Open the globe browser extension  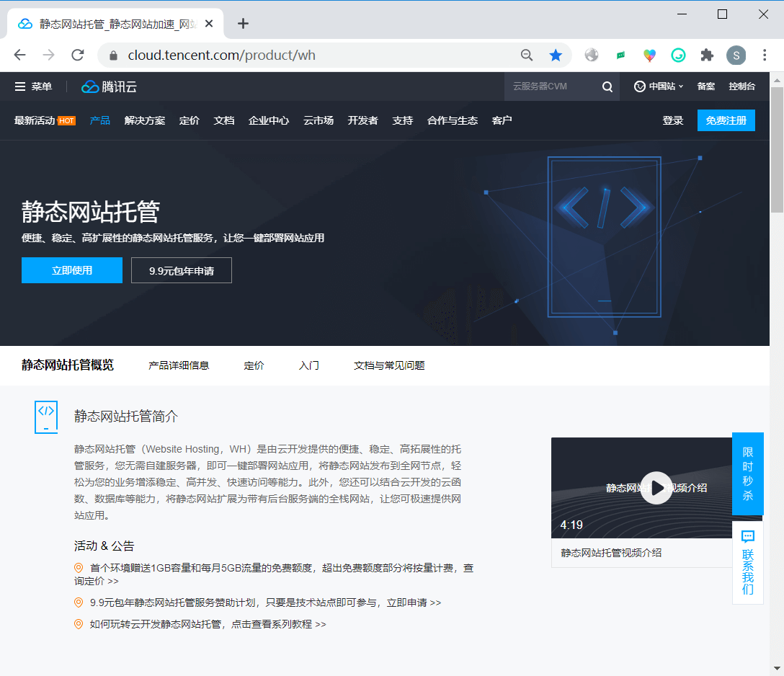click(592, 55)
